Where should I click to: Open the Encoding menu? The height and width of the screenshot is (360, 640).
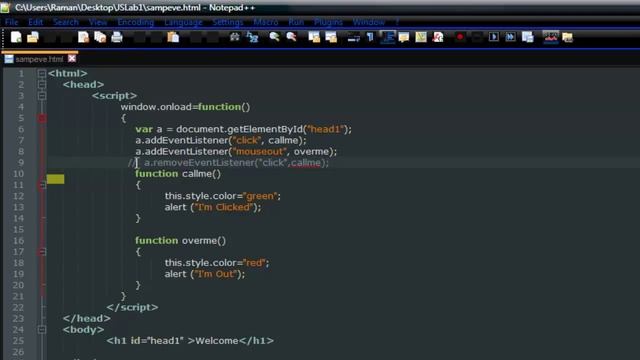coord(136,22)
